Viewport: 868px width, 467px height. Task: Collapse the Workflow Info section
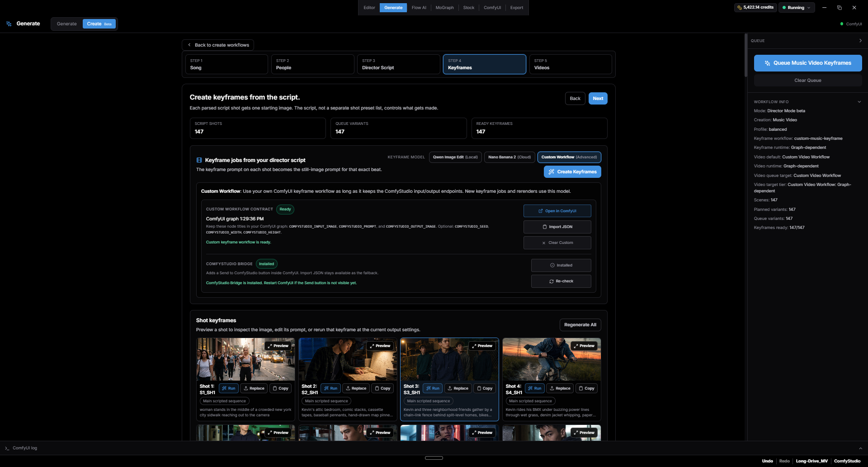click(x=859, y=102)
